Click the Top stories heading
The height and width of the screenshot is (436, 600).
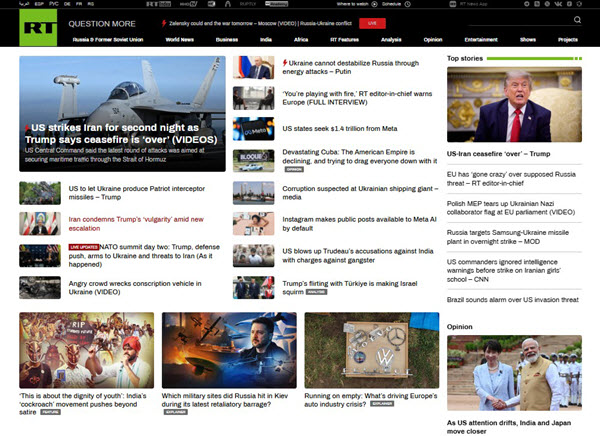tap(465, 58)
